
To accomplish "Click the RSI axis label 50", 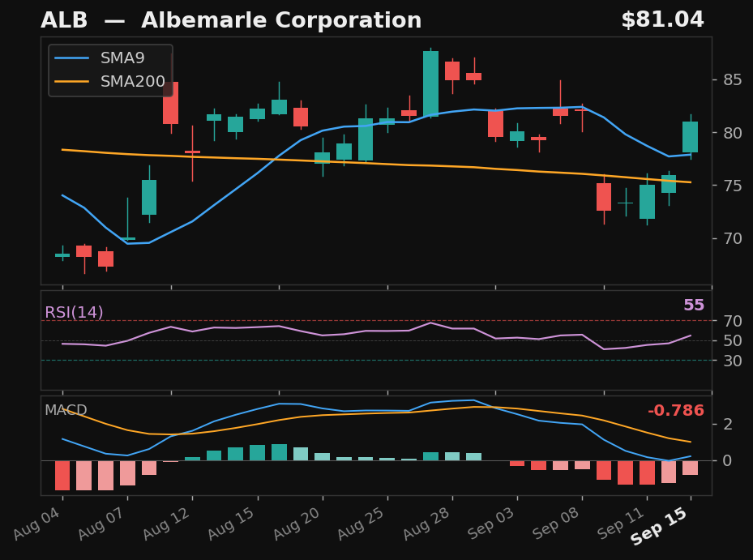I will click(x=733, y=340).
